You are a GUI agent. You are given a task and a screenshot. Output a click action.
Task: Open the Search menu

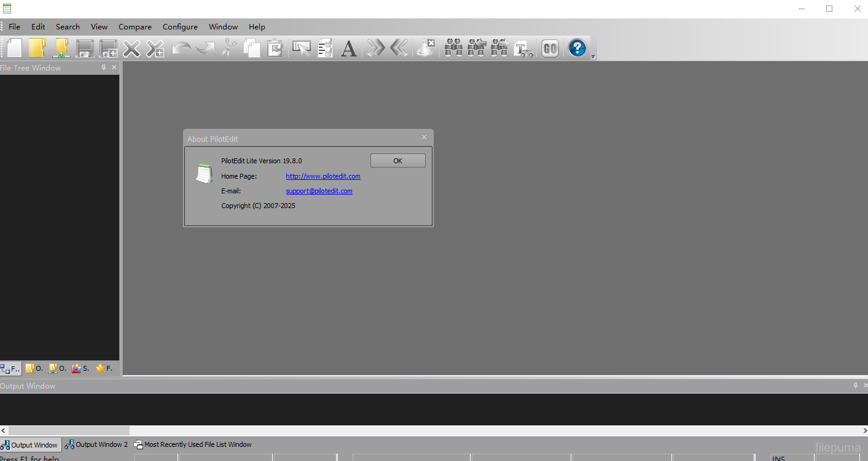tap(68, 27)
